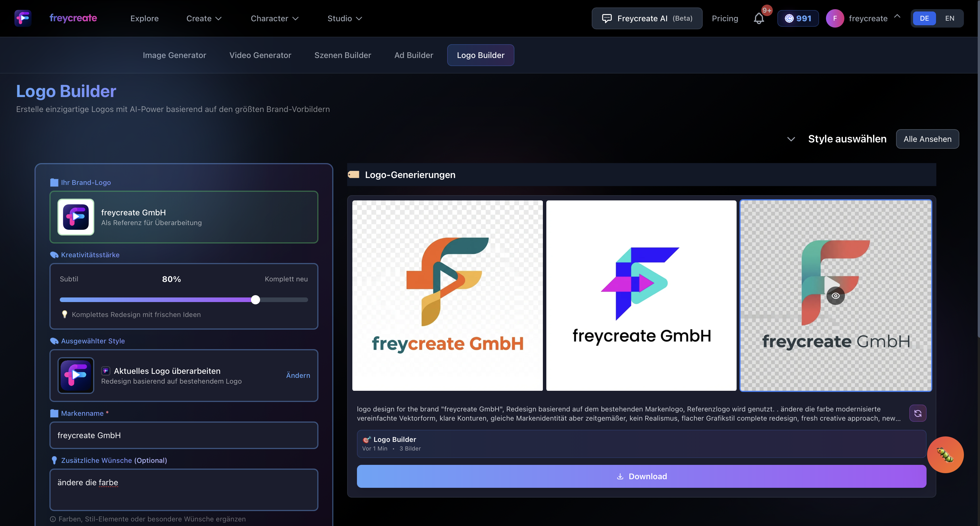The width and height of the screenshot is (980, 526).
Task: Click the palette icon beside Kreativitätsstärke
Action: (54, 255)
